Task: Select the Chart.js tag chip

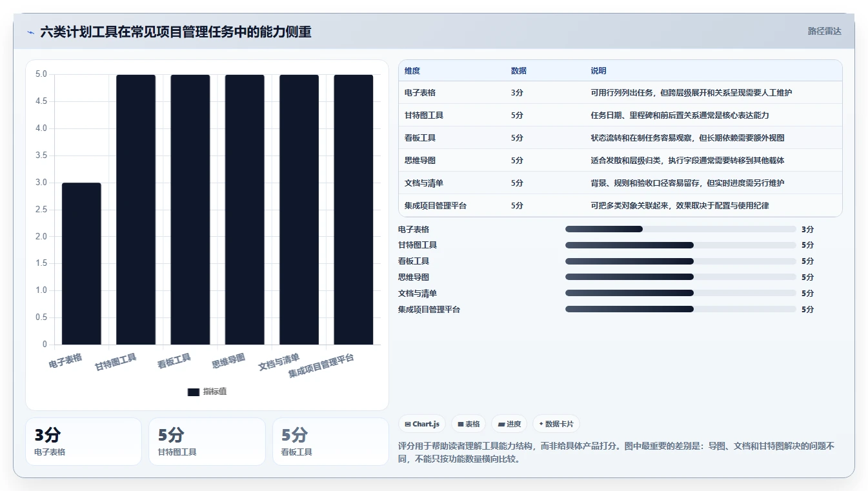Action: [x=422, y=424]
